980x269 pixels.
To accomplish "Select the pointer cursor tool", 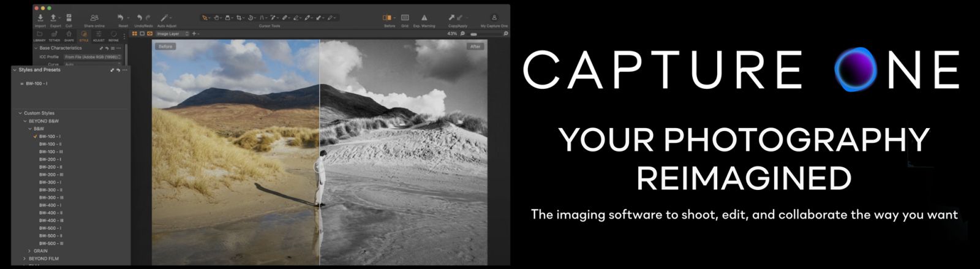I will point(205,18).
